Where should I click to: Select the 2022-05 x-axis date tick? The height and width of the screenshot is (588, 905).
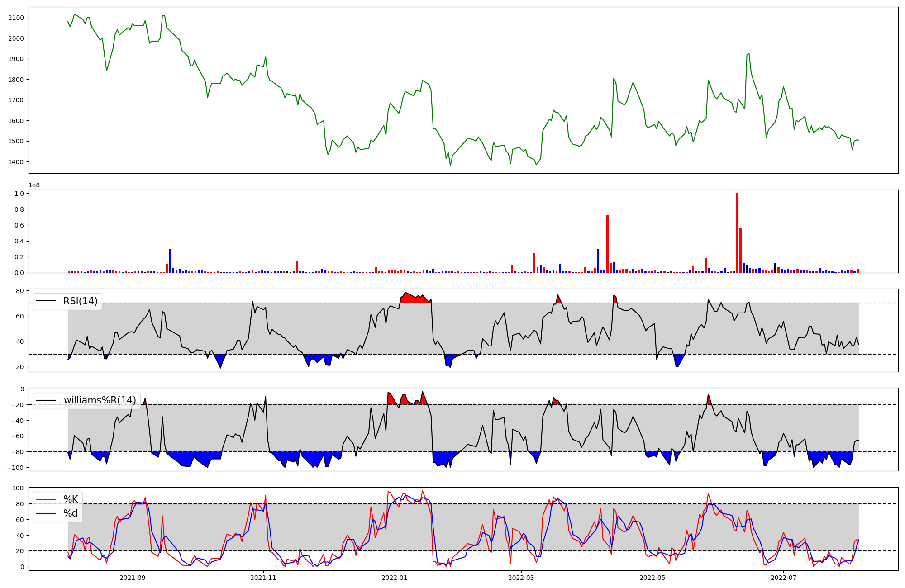653,578
